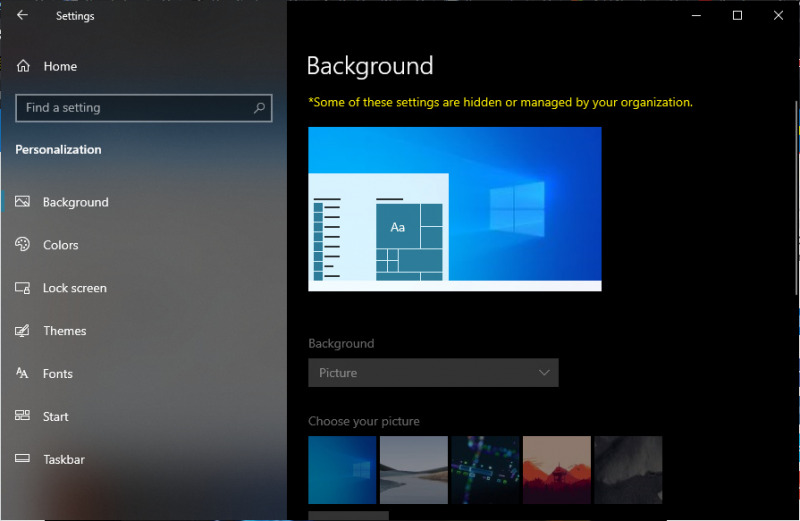The image size is (800, 521).
Task: Open the Taskbar settings page
Action: tap(64, 459)
